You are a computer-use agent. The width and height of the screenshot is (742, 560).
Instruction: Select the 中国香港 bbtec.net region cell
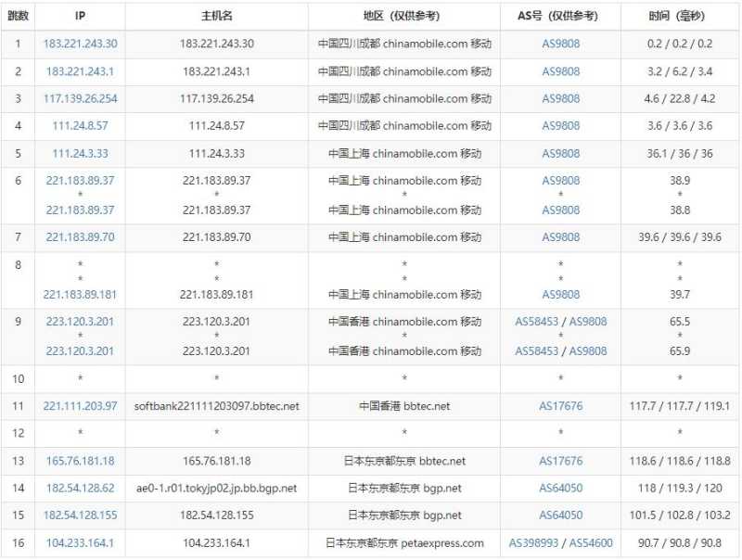tap(404, 406)
